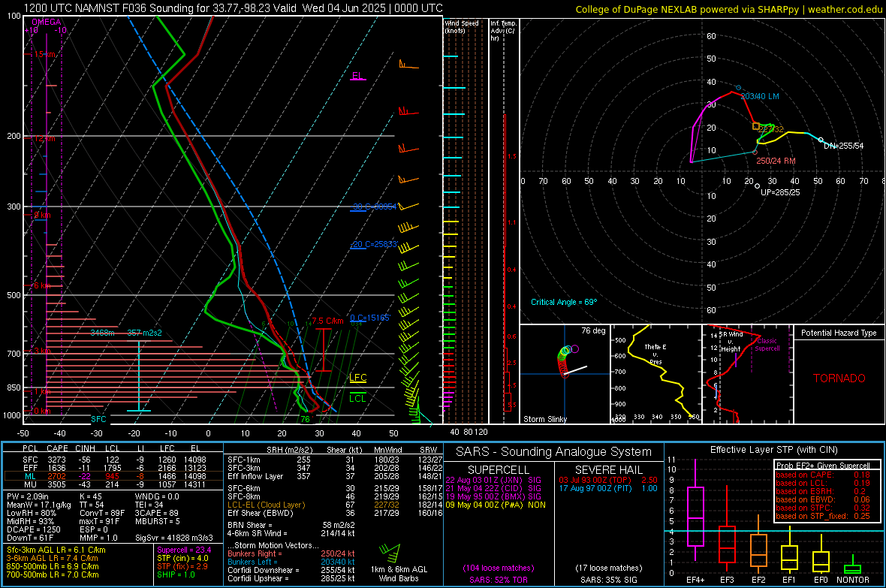
Task: Click 'Critical Angle = 69°' text
Action: [x=564, y=302]
